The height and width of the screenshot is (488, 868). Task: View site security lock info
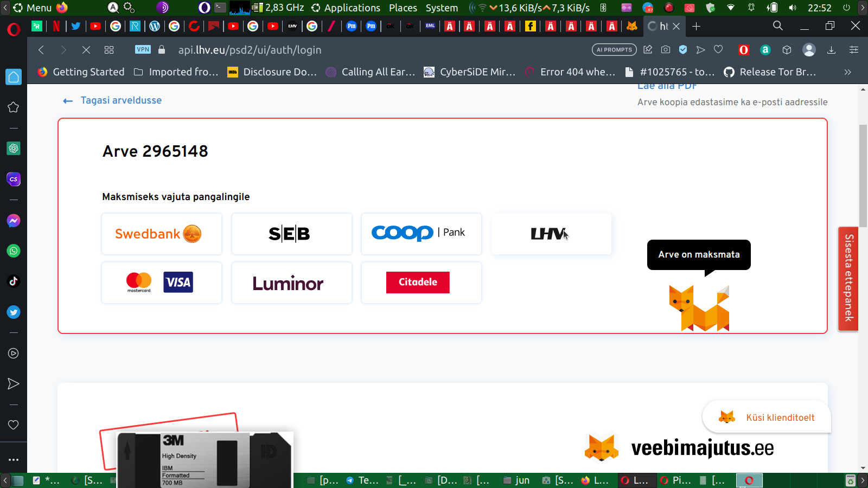click(162, 49)
